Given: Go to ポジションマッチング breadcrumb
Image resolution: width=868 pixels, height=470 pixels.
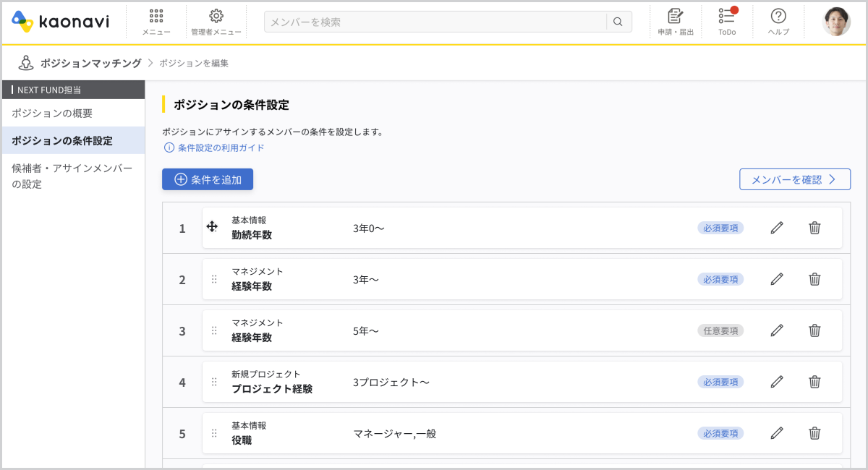Looking at the screenshot, I should [x=90, y=63].
